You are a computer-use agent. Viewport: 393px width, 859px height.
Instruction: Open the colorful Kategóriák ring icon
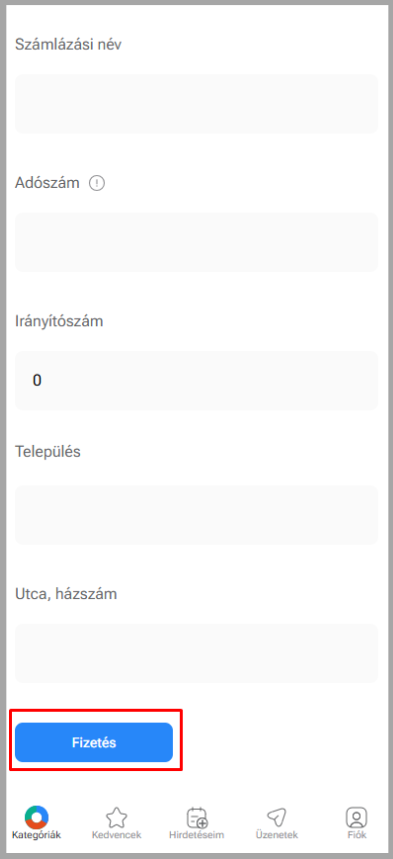[x=37, y=817]
